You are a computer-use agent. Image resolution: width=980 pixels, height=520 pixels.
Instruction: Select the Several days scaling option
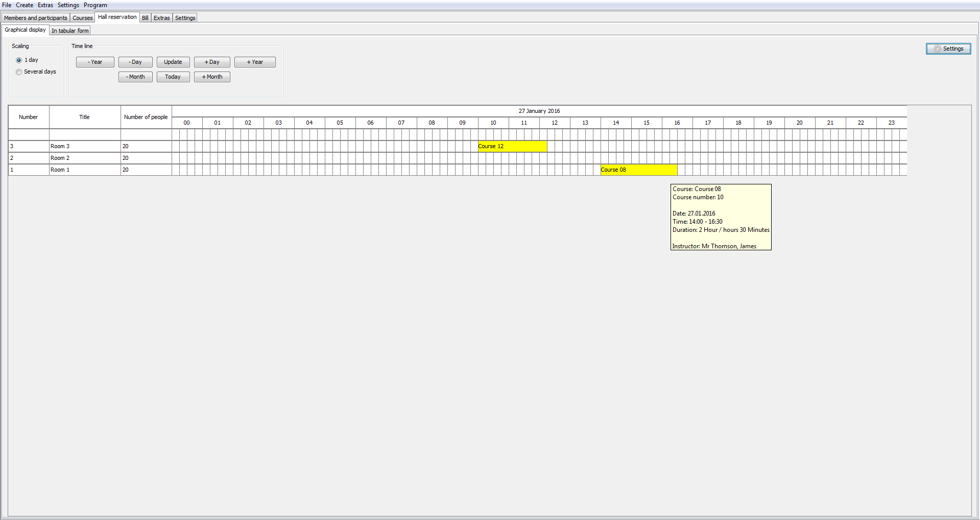[x=19, y=72]
